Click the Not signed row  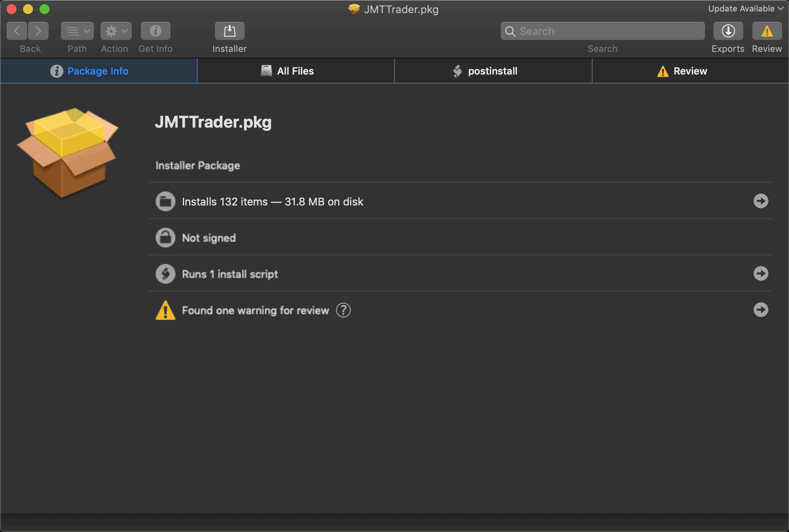[209, 238]
